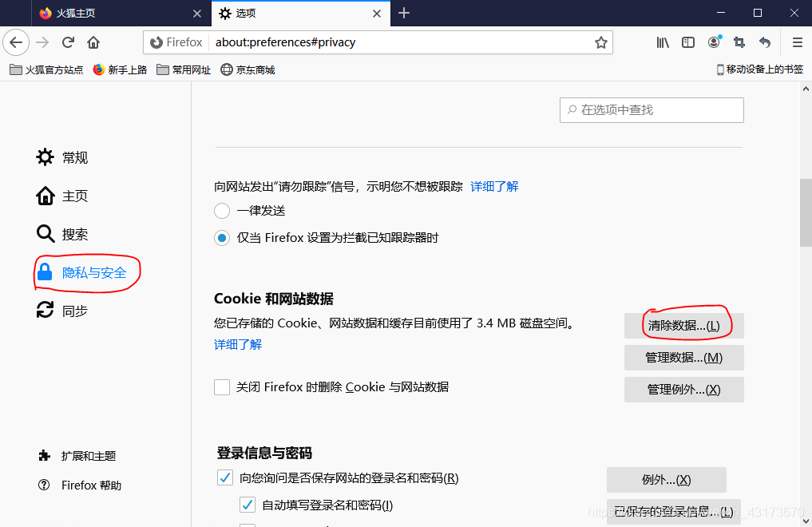Open 详细了解 link under Cookie section

click(238, 344)
